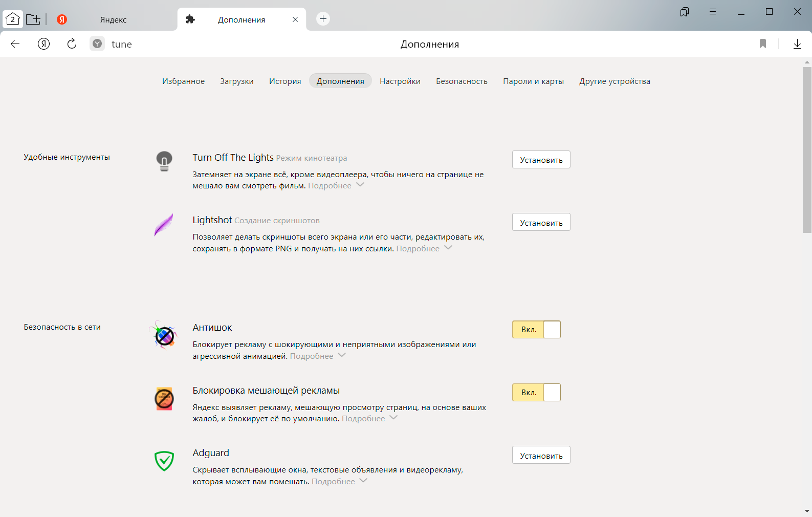Open the Пароли и карты tab

[533, 81]
